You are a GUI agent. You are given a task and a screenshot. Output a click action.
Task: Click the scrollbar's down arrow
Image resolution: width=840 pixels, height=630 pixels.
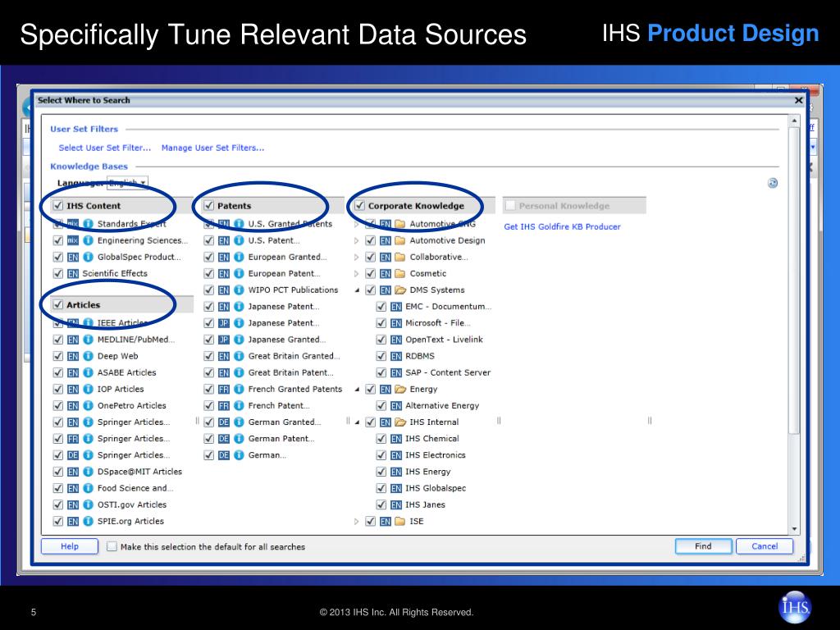click(794, 529)
